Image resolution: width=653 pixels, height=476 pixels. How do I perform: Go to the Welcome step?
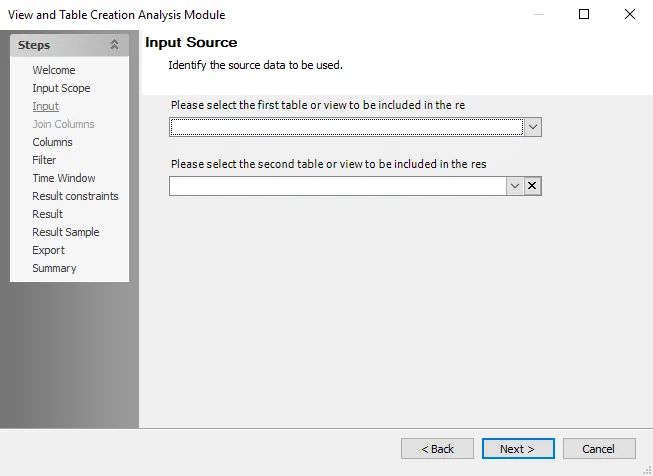point(54,70)
